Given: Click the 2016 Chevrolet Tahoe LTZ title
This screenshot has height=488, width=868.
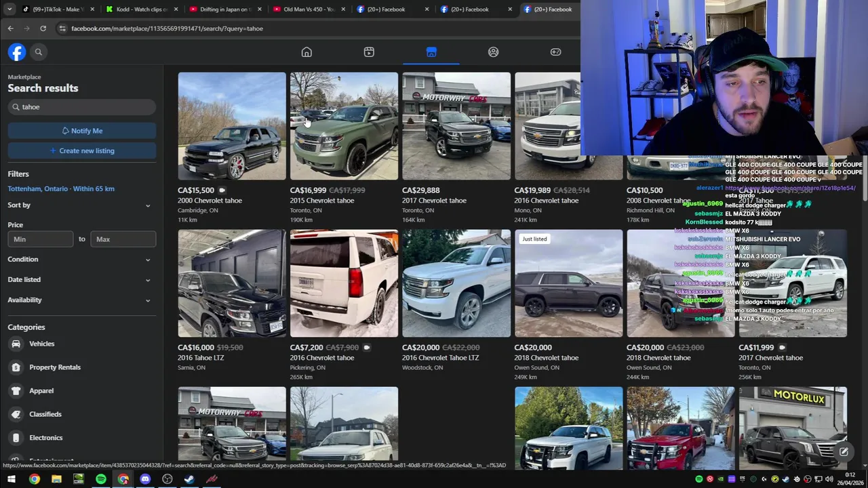Looking at the screenshot, I should [x=440, y=358].
